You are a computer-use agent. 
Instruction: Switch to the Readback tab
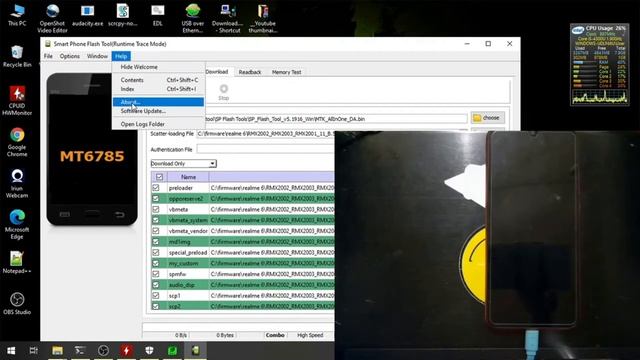click(x=250, y=72)
